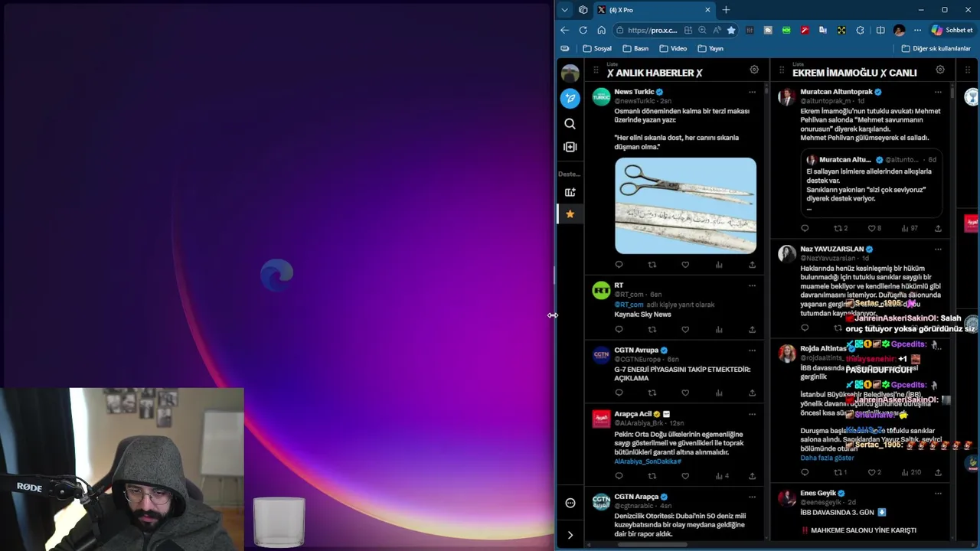Click the Sohbet et Copilot button
The height and width of the screenshot is (551, 980).
click(952, 30)
